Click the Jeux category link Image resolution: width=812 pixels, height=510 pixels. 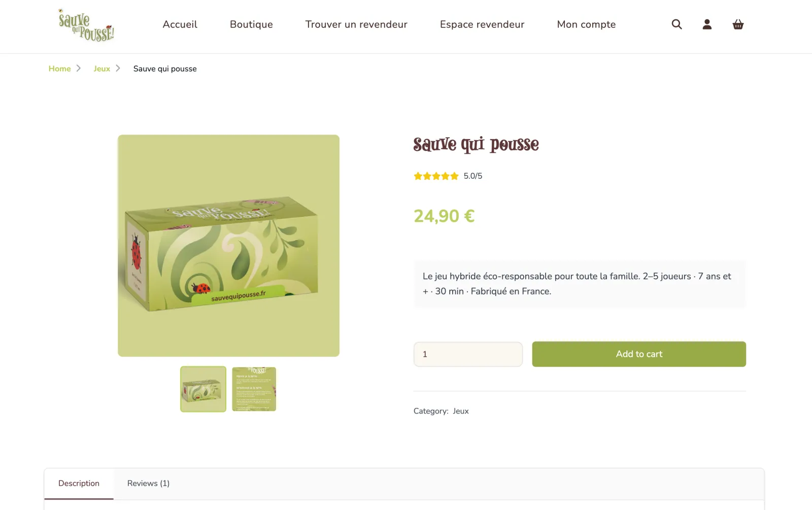pos(461,411)
